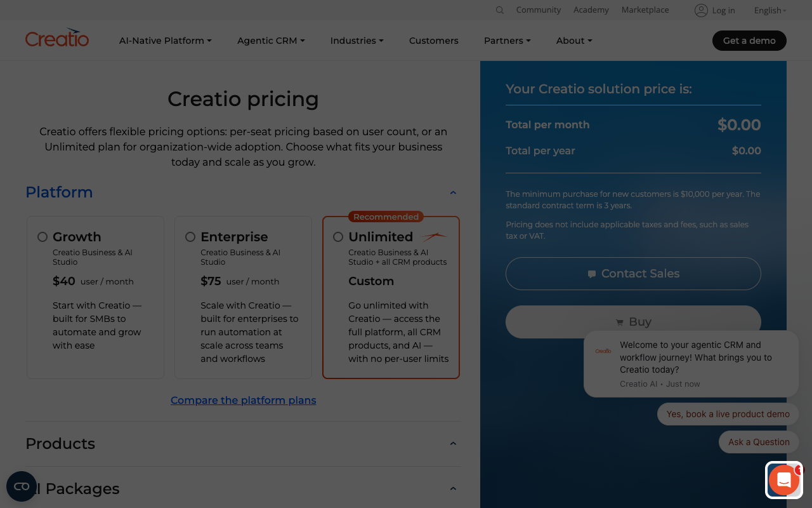The height and width of the screenshot is (508, 812).
Task: Open the Creatio AI welcome chat message
Action: pyautogui.click(x=691, y=364)
